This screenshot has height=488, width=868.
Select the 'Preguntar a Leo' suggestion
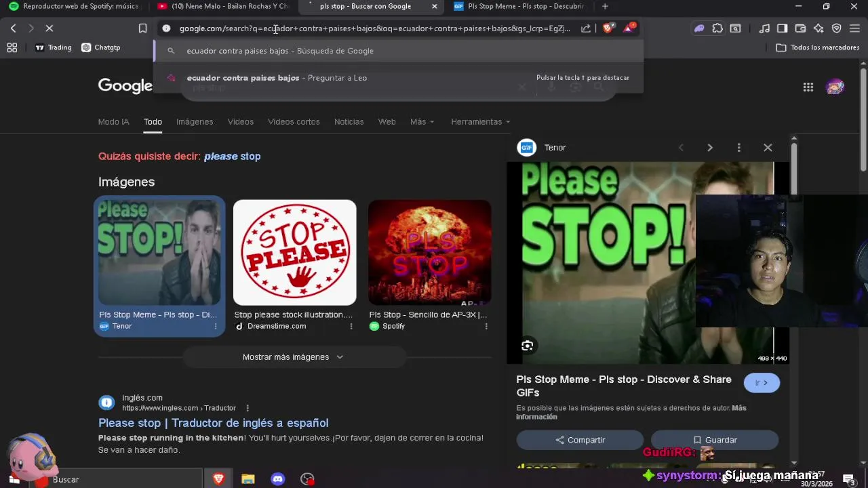pyautogui.click(x=398, y=78)
